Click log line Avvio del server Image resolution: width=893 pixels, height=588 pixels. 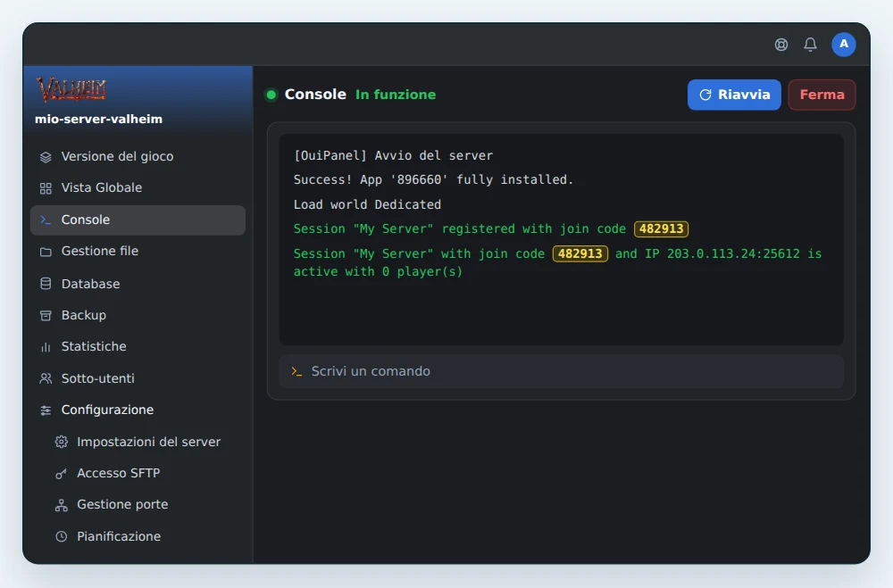point(393,155)
